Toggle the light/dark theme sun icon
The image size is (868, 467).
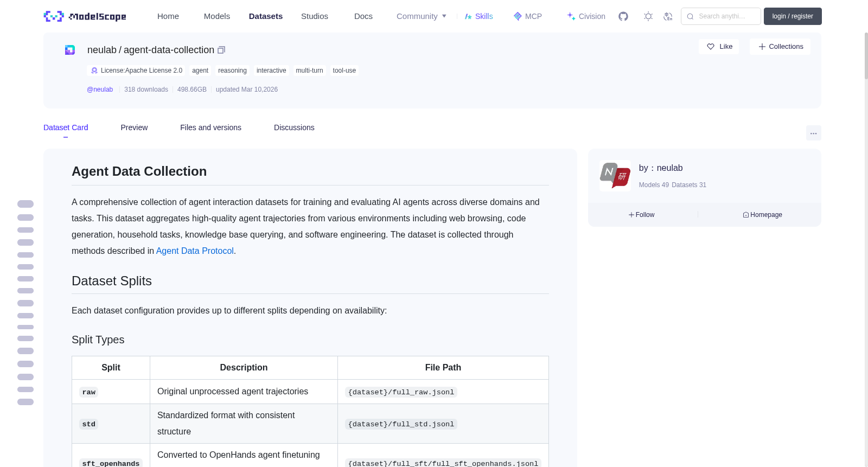point(648,16)
